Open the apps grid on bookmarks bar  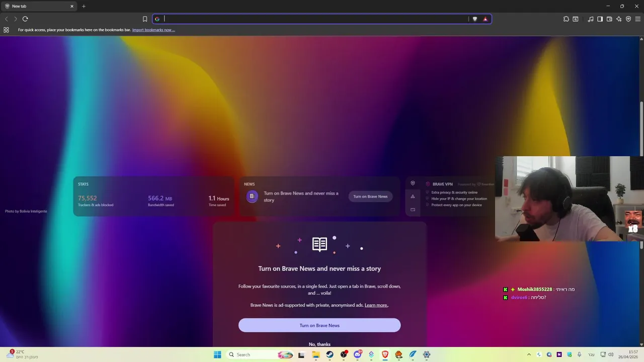tap(6, 30)
